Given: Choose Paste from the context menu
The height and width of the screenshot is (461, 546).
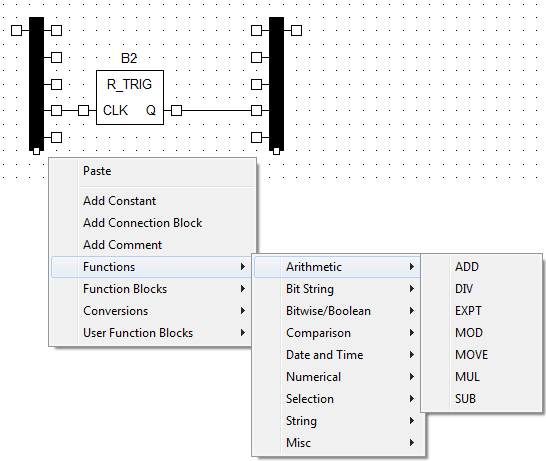Looking at the screenshot, I should click(x=151, y=171).
